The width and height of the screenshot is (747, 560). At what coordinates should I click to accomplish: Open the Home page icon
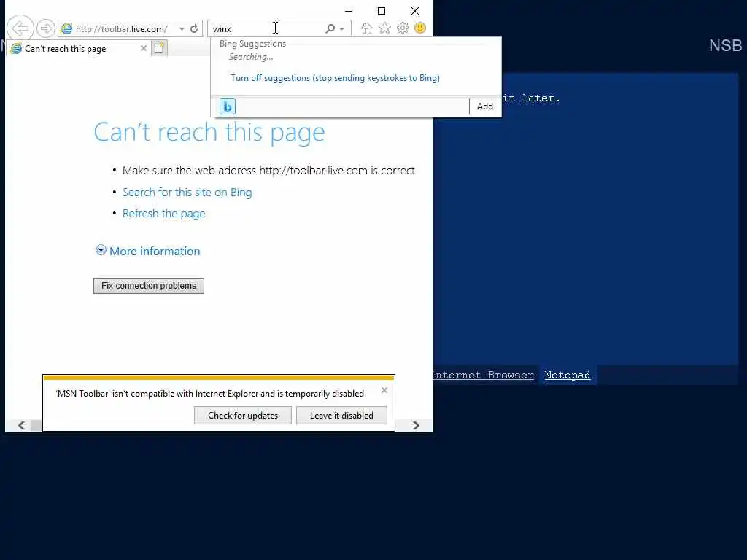(366, 28)
